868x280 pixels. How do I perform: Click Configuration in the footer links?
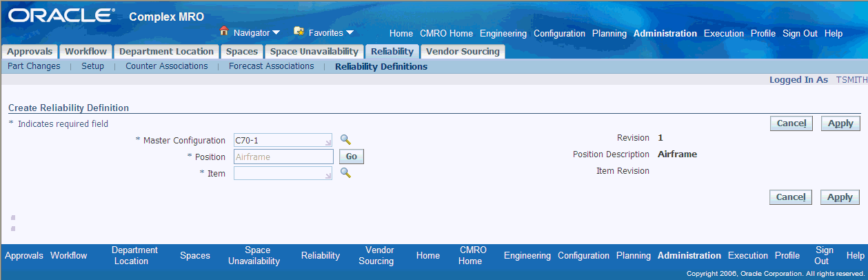tap(584, 256)
